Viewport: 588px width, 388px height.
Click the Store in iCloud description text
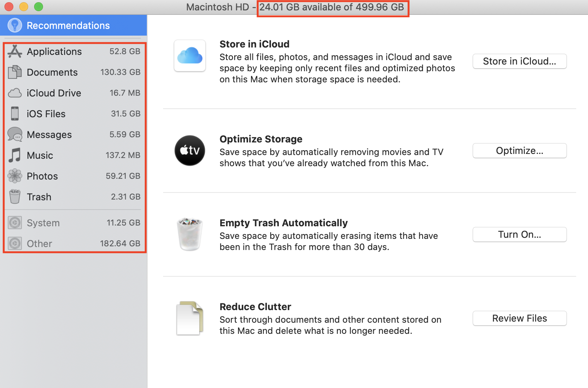click(337, 68)
